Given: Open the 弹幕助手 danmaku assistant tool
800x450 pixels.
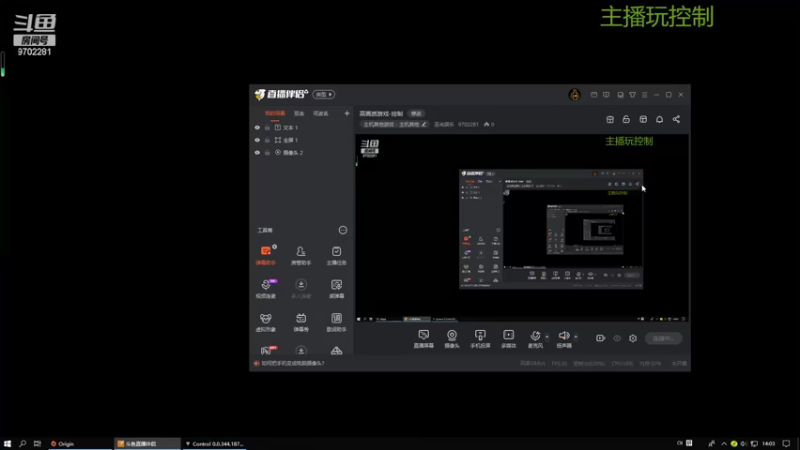Looking at the screenshot, I should 266,255.
